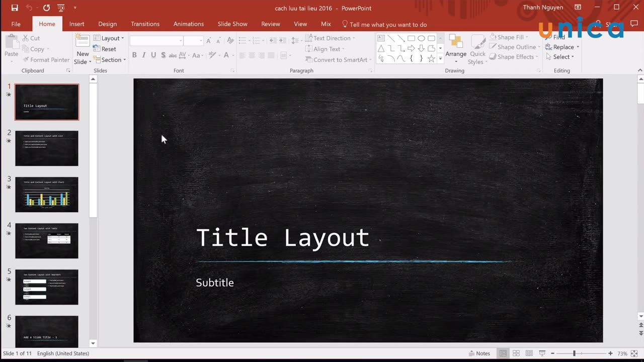The width and height of the screenshot is (644, 362).
Task: Toggle the Notes pane in status bar
Action: click(x=479, y=353)
